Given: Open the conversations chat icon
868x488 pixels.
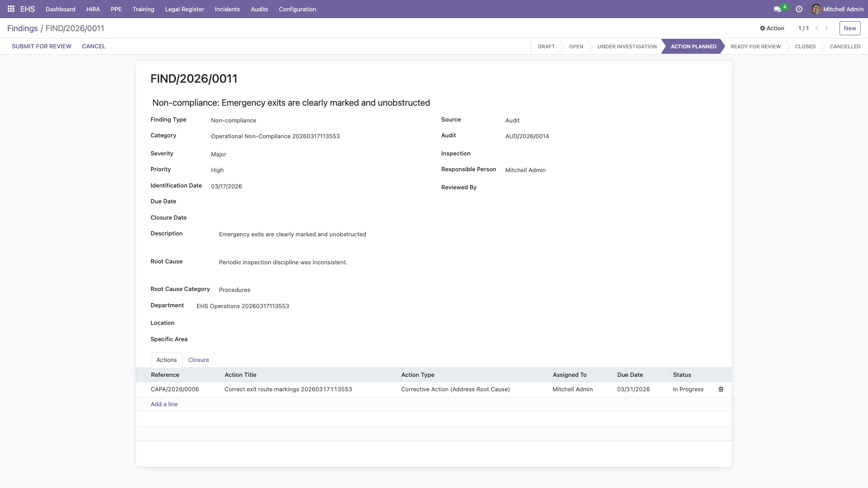Looking at the screenshot, I should click(x=777, y=9).
